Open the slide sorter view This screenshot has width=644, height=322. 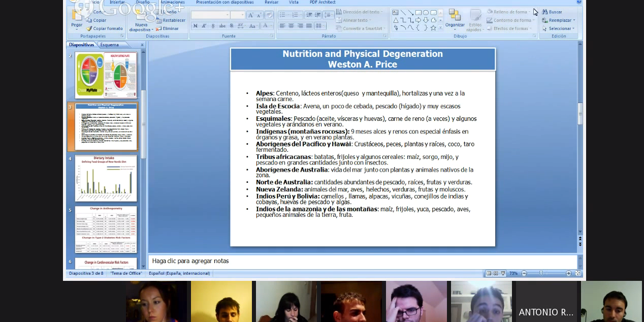click(x=496, y=273)
